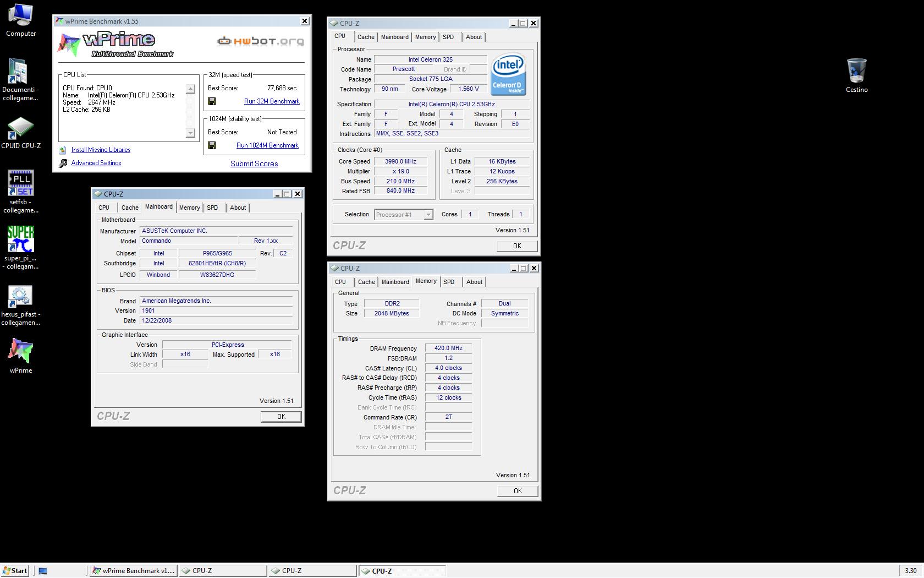Click the hwbot.org logo in wPrime
The width and height of the screenshot is (924, 578).
tap(260, 41)
